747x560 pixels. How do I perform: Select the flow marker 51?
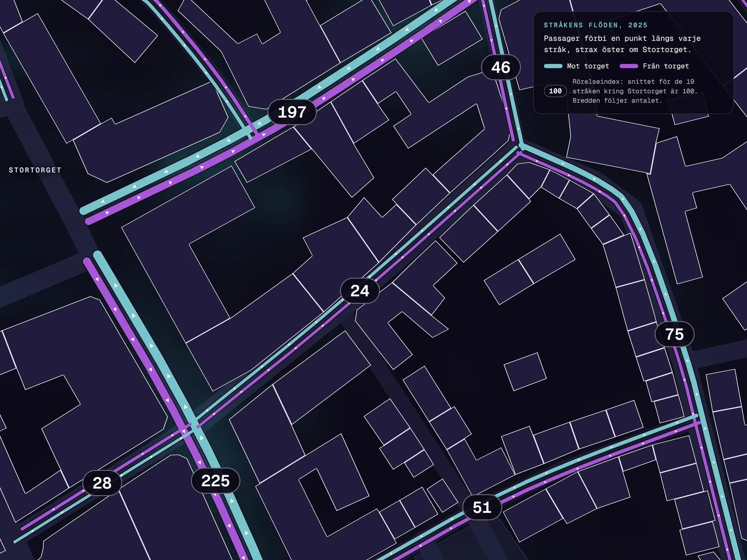click(x=482, y=507)
